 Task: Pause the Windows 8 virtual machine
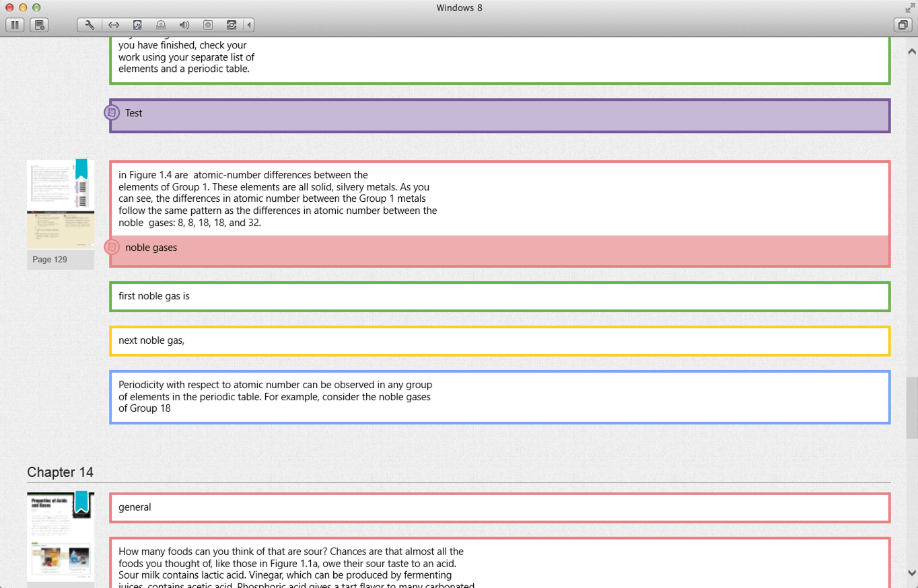coord(15,25)
